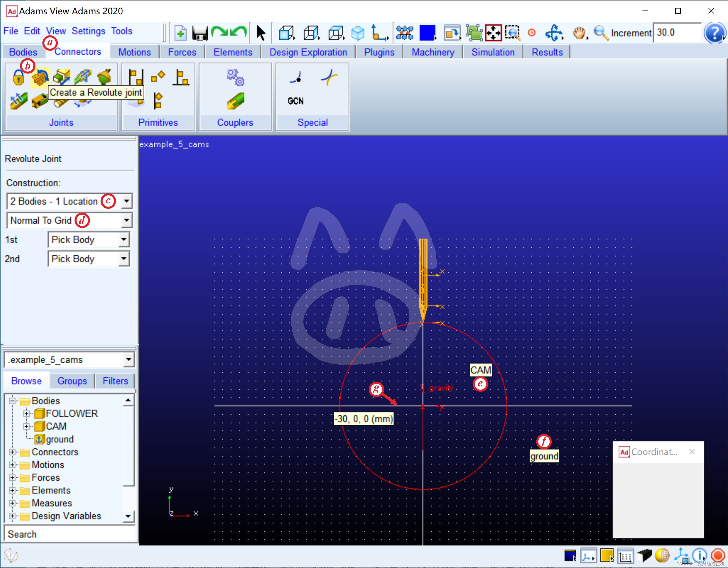Image resolution: width=728 pixels, height=568 pixels.
Task: Open the 2 Bodies - 1 Location dropdown
Action: coord(127,201)
